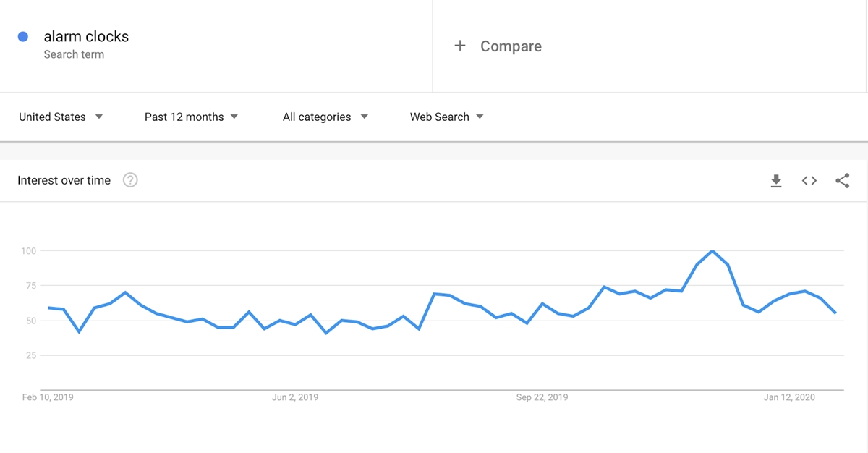Viewport: 868px width, 453px height.
Task: Expand the United States region dropdown
Action: point(61,117)
